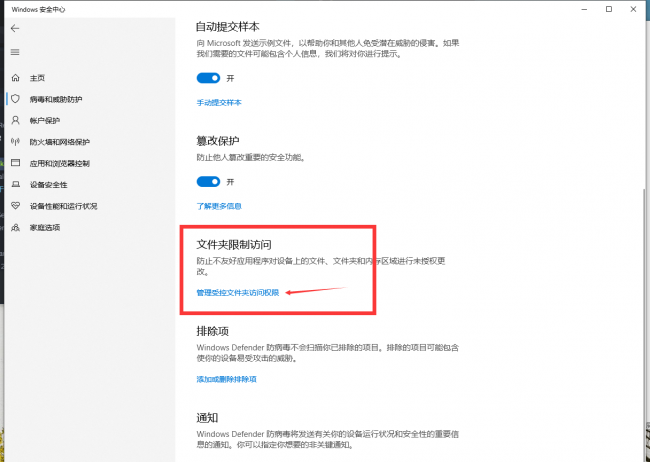Maximize the Windows 安全中心 window
The image size is (650, 462).
609,9
